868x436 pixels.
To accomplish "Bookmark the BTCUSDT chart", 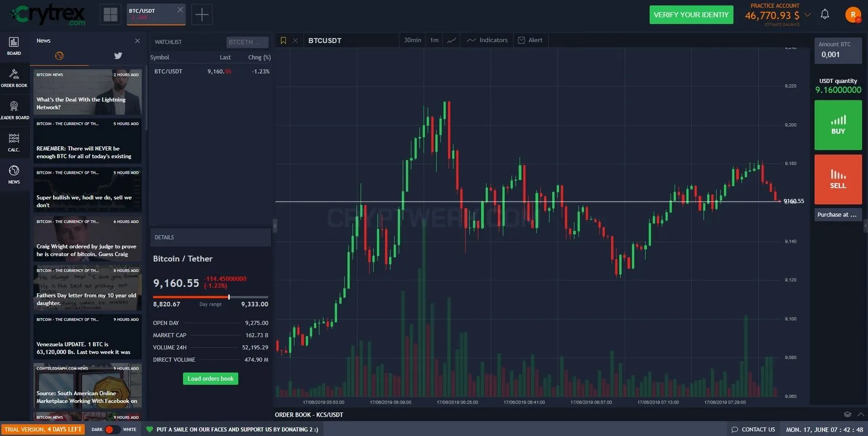I will tap(283, 40).
